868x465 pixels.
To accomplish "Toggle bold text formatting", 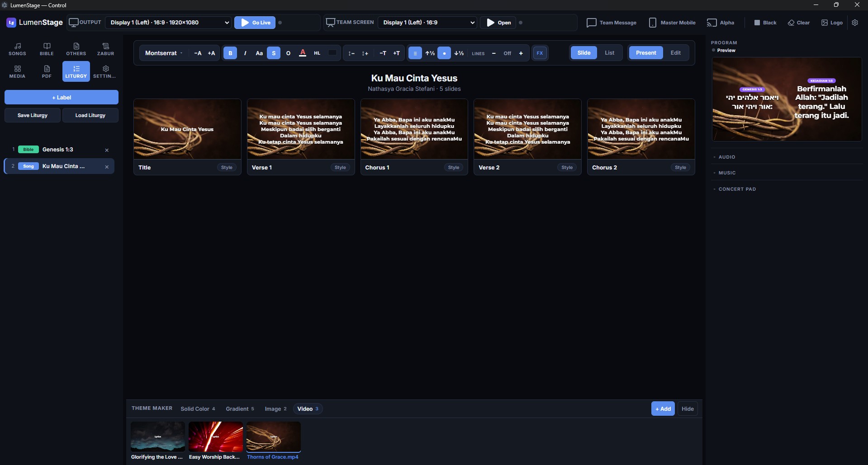I will [x=230, y=53].
